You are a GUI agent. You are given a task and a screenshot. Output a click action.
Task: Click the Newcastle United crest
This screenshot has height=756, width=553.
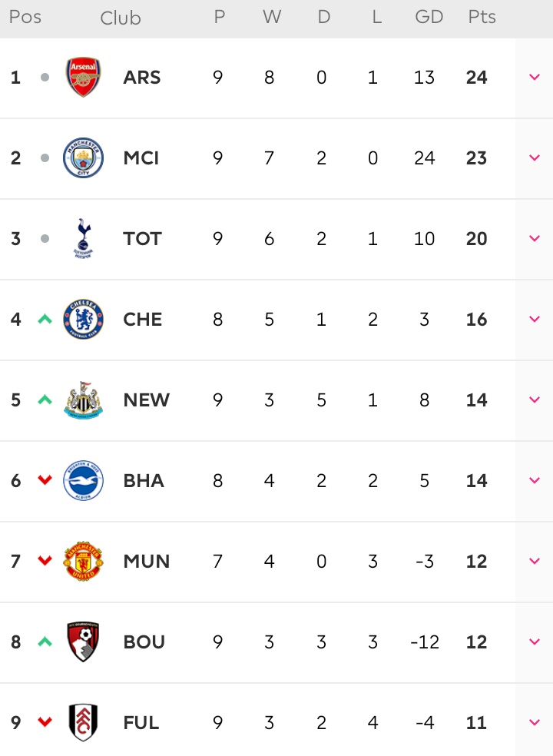click(x=83, y=400)
